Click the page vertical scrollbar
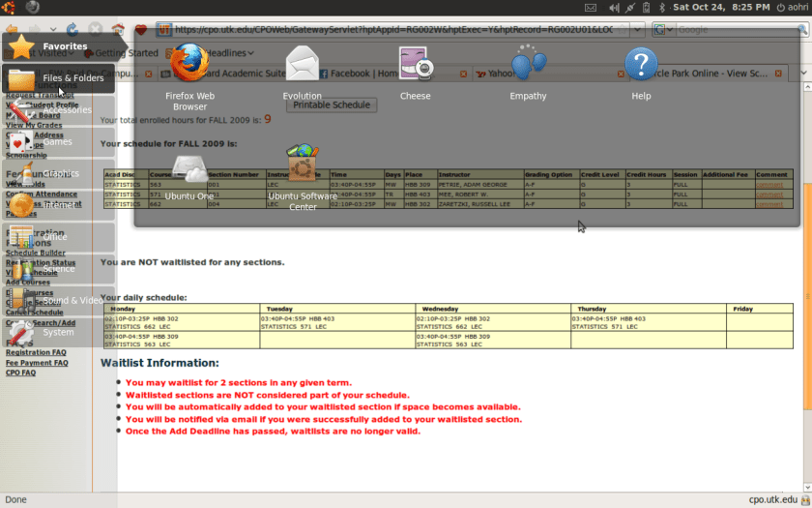The image size is (812, 508). pyautogui.click(x=807, y=295)
